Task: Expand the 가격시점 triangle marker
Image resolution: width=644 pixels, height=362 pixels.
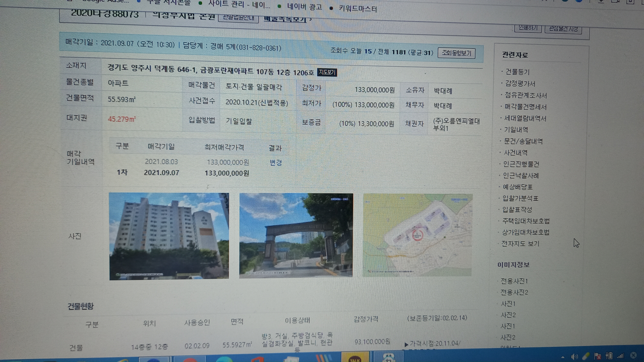Action: (x=406, y=345)
